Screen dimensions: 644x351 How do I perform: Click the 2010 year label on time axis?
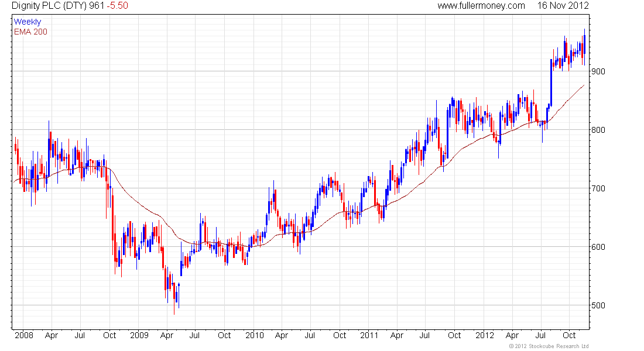coord(255,335)
